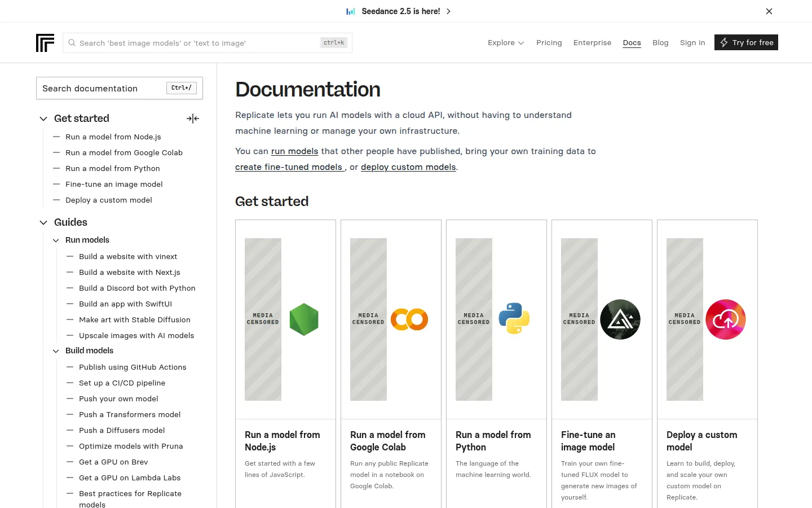
Task: Go to the Pricing page
Action: [549, 43]
